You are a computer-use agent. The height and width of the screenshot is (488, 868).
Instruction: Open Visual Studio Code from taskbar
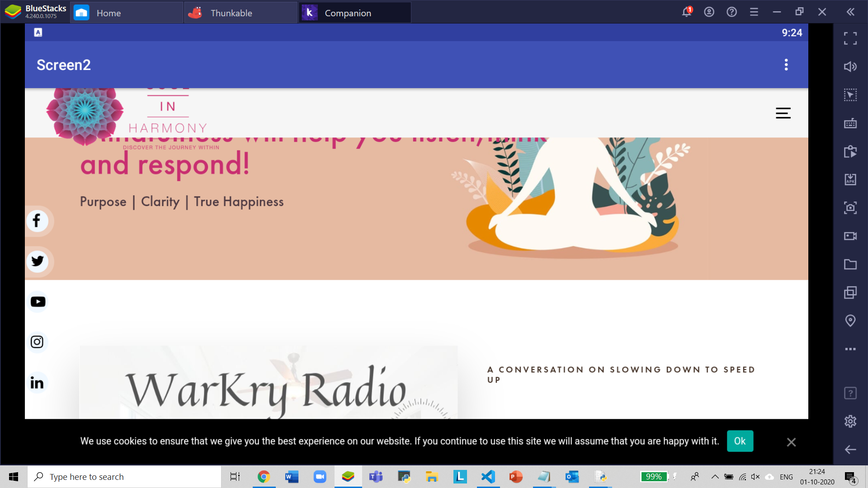point(488,477)
